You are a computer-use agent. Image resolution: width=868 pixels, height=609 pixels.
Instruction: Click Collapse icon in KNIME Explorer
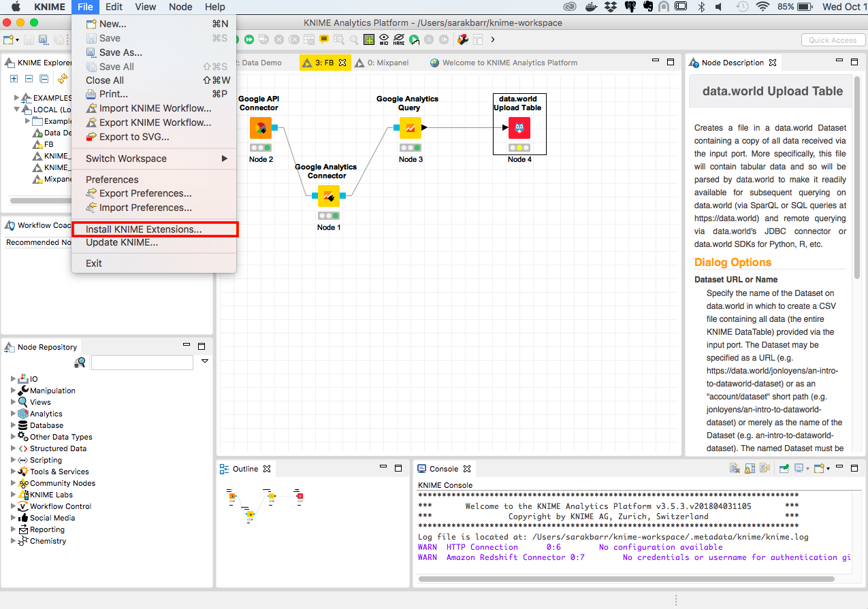(29, 78)
